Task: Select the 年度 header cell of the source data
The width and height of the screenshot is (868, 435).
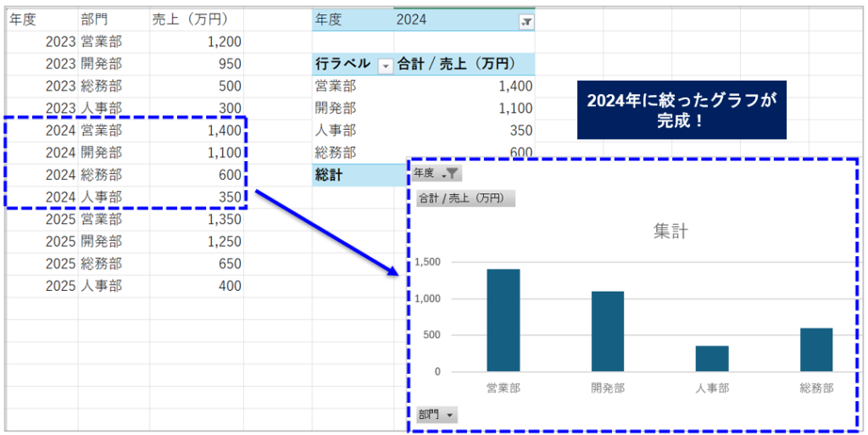Action: point(42,20)
